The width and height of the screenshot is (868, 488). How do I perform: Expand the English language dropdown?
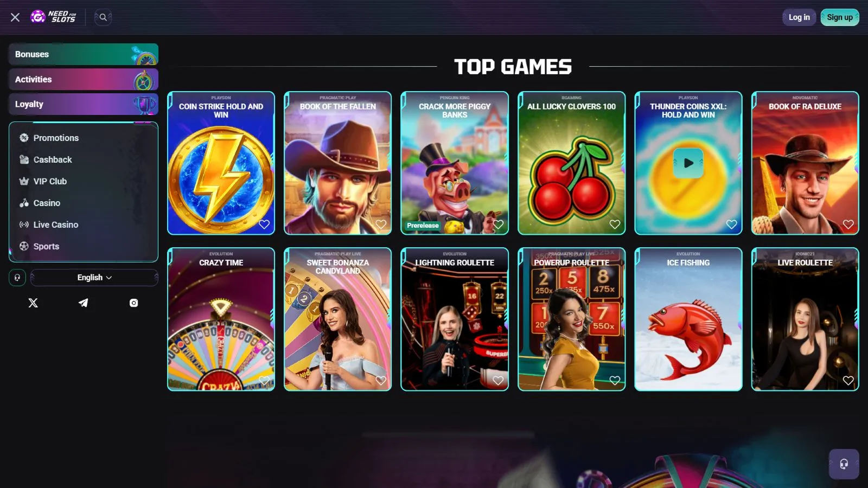[x=94, y=278]
